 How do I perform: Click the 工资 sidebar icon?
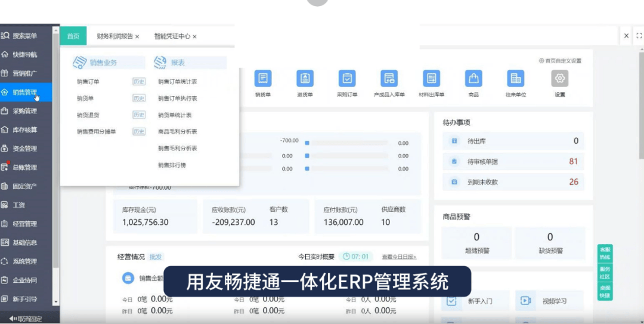5,205
